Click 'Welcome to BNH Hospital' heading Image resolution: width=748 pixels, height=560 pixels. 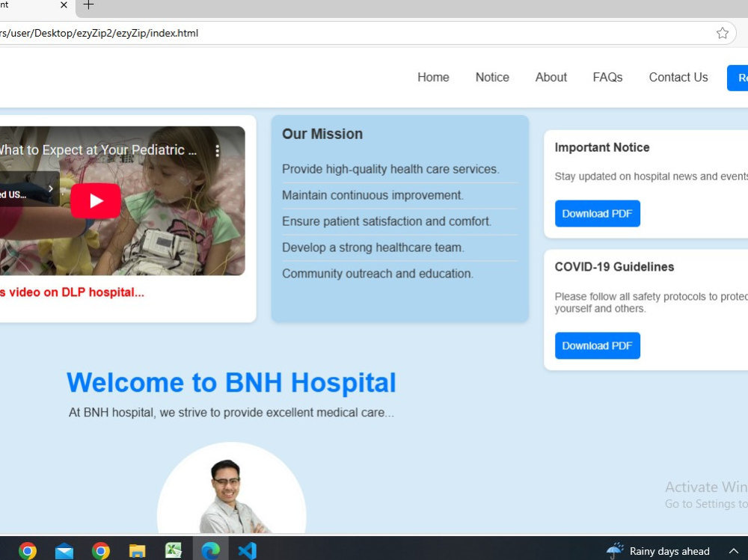pyautogui.click(x=231, y=383)
